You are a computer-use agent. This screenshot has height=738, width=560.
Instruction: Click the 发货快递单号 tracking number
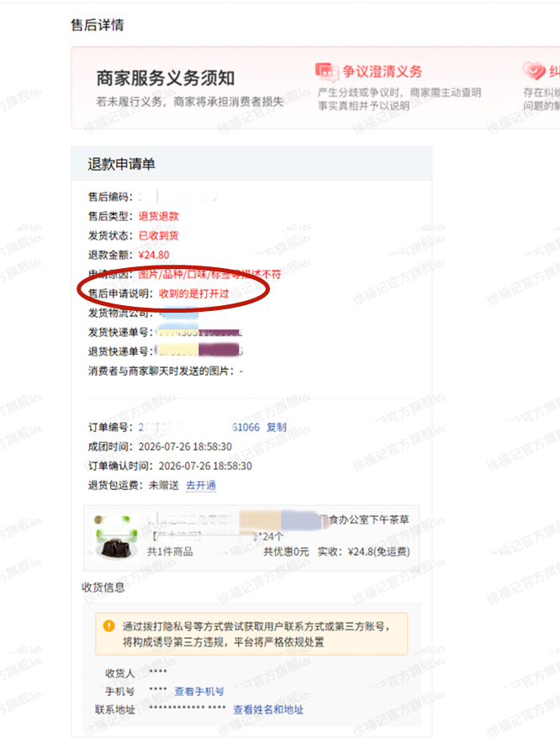click(x=199, y=332)
